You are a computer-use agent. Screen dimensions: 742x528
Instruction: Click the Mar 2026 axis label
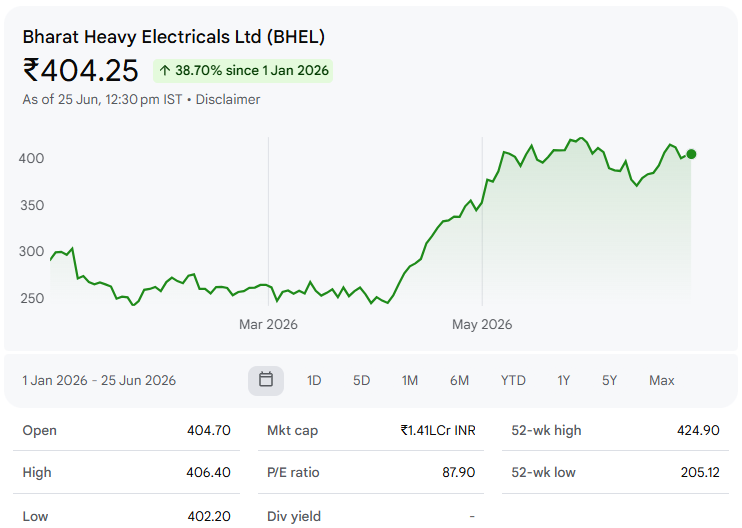[268, 325]
